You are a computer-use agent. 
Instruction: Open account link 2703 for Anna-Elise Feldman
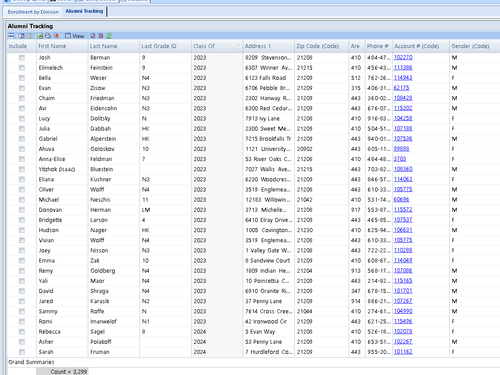(400, 159)
